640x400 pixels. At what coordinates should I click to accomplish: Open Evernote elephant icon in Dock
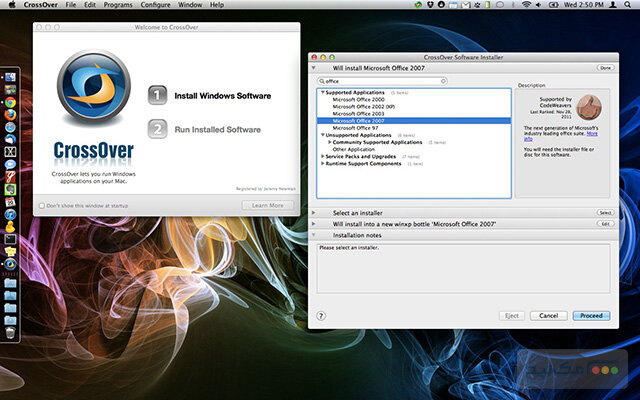(10, 189)
